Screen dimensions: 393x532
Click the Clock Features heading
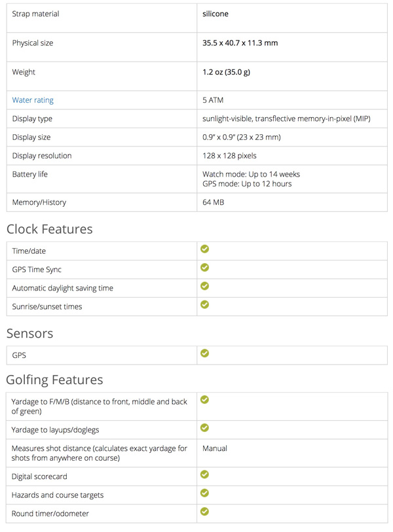point(49,229)
